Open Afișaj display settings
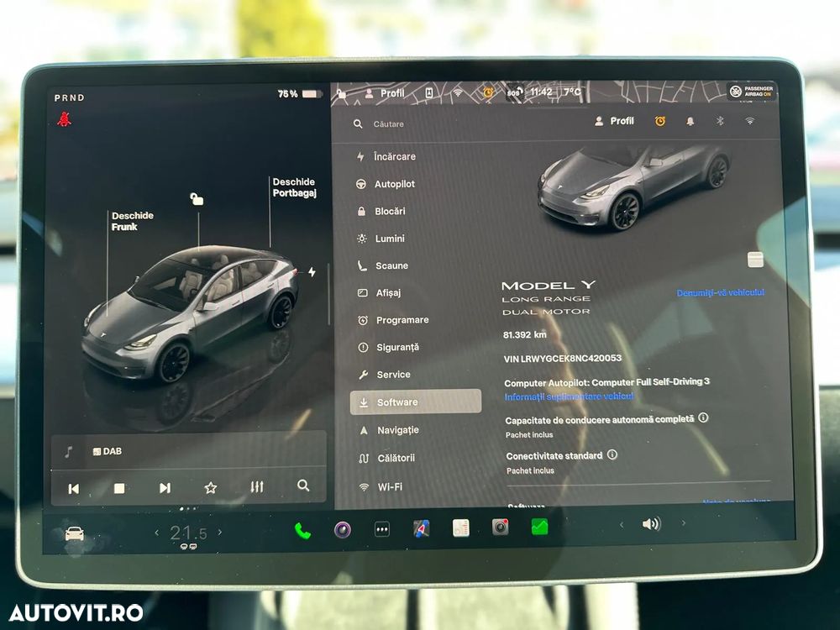 coord(380,292)
